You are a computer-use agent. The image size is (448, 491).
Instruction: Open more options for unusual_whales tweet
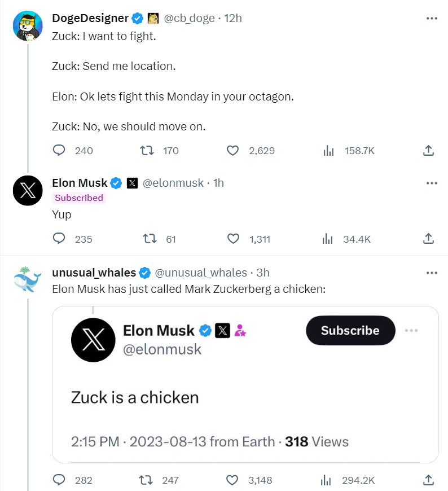pos(432,273)
